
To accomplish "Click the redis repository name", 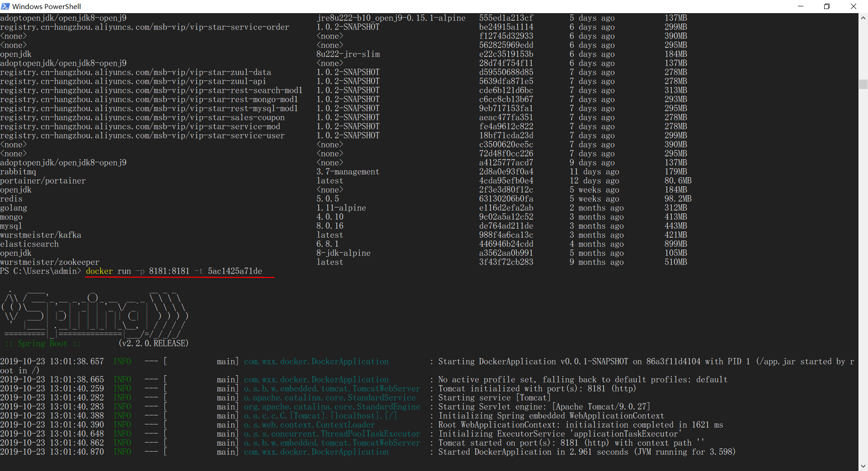I will click(x=11, y=199).
